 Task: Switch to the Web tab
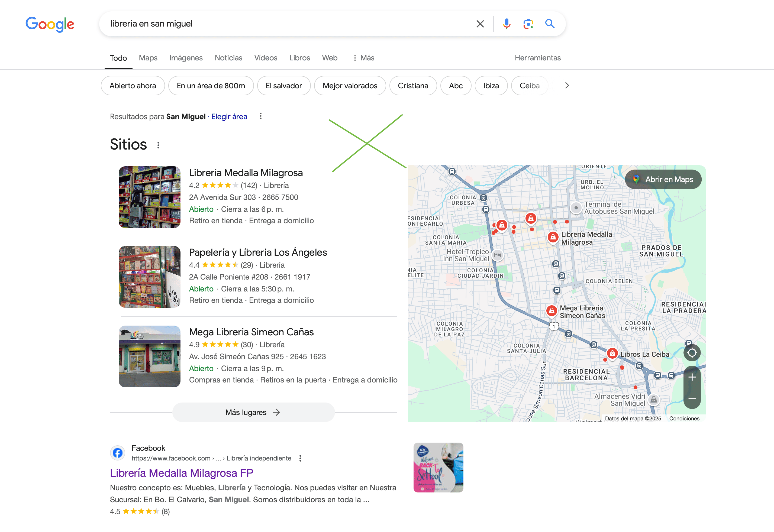[x=330, y=58]
